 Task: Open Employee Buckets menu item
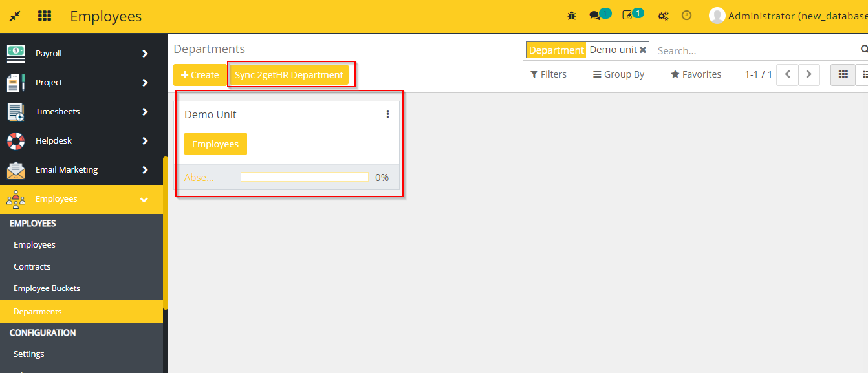coord(47,288)
